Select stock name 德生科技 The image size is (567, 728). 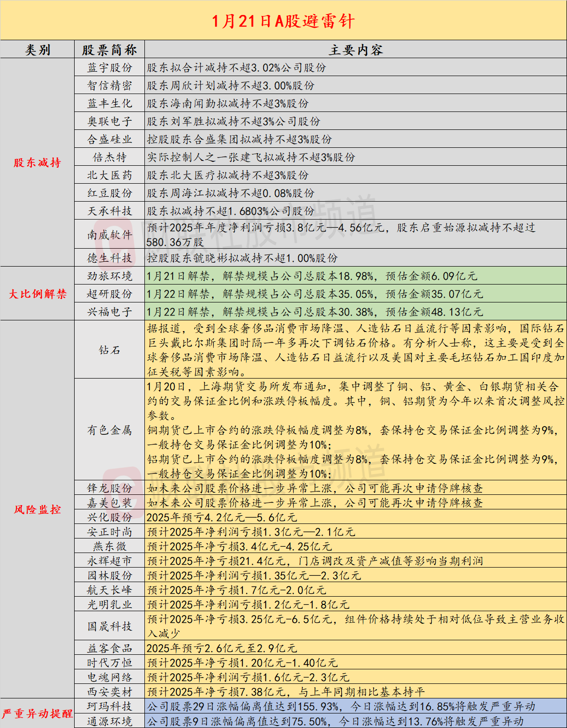[110, 258]
